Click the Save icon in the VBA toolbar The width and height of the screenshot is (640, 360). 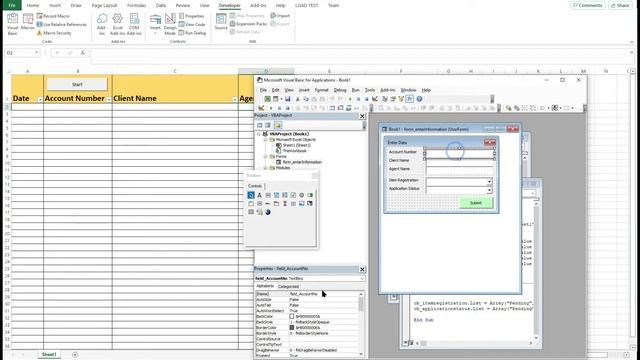point(287,99)
